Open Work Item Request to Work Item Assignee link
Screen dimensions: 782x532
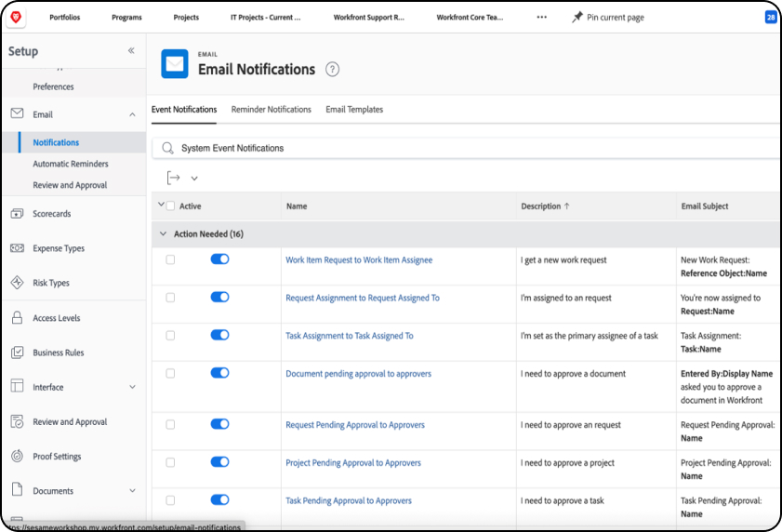click(x=359, y=260)
